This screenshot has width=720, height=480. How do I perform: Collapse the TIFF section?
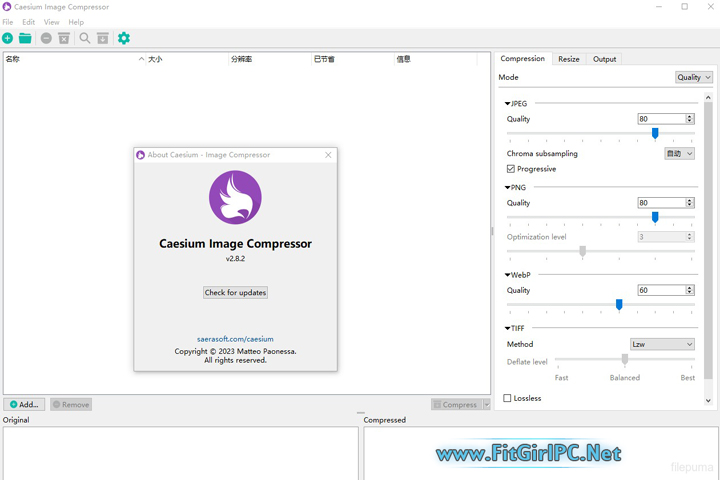coord(507,328)
